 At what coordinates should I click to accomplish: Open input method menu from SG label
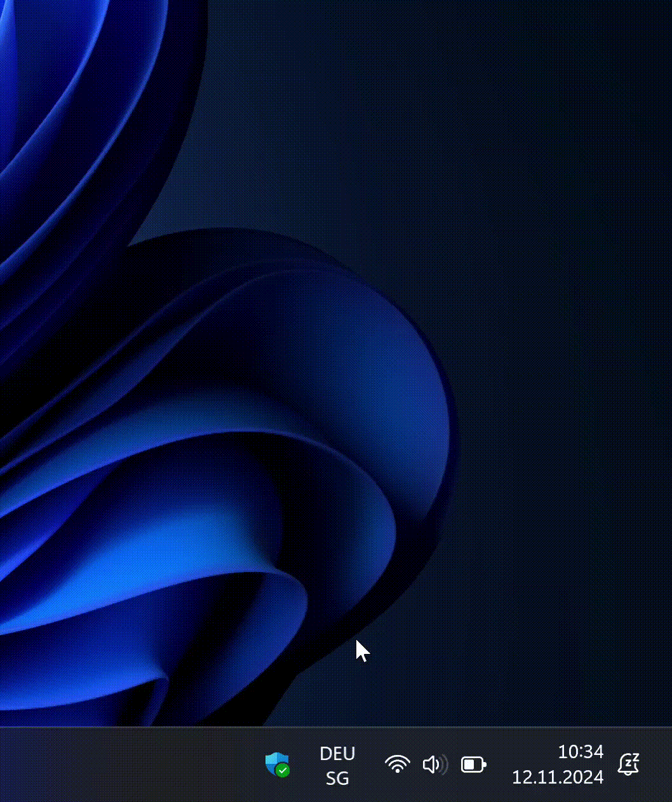(x=337, y=778)
